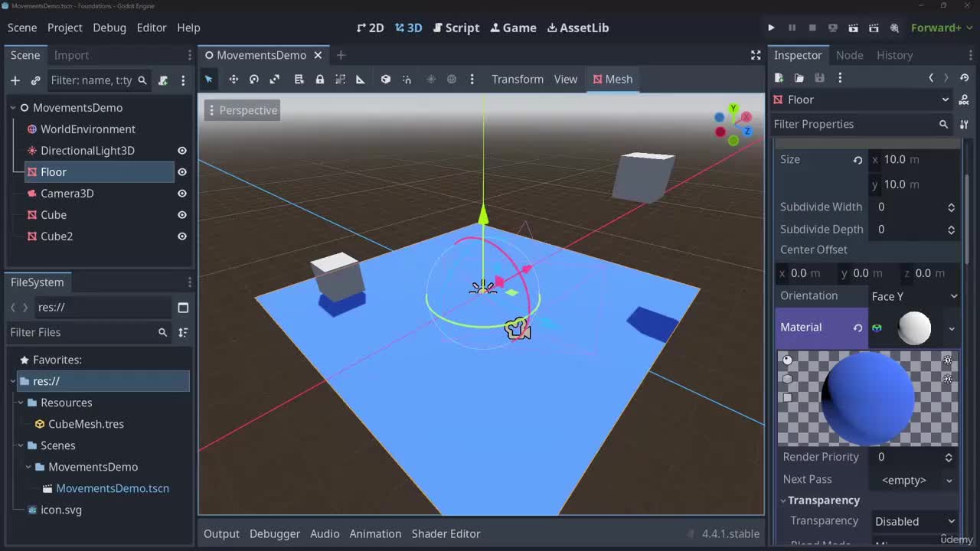Image resolution: width=980 pixels, height=551 pixels.
Task: Maximize the viewport with distraction-free mode
Action: [x=756, y=55]
